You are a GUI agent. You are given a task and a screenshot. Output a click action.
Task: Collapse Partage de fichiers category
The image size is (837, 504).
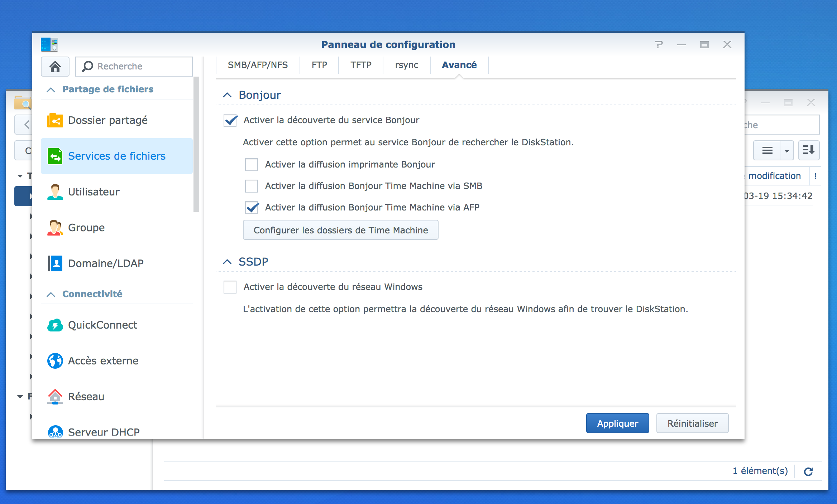point(51,89)
